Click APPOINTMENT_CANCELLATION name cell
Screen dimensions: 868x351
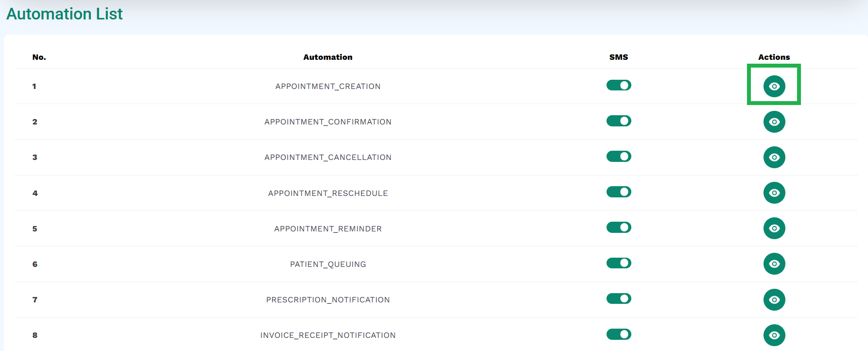328,158
